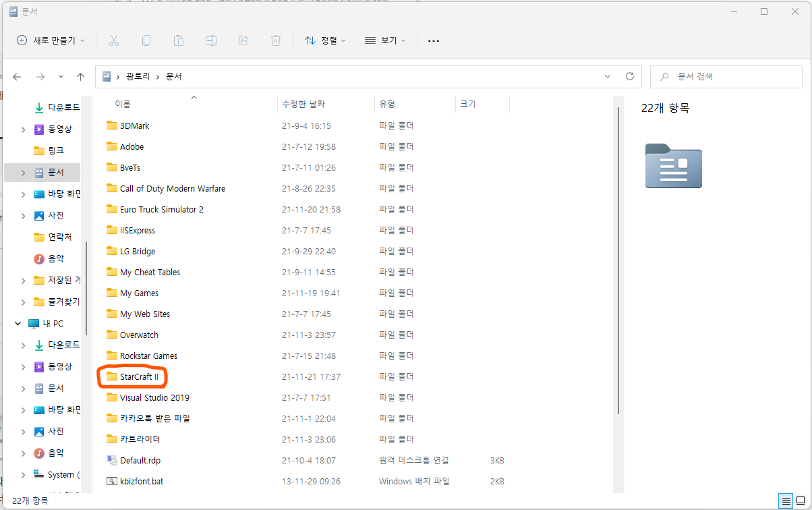The image size is (812, 510).
Task: Go back with the left arrow
Action: tap(17, 77)
